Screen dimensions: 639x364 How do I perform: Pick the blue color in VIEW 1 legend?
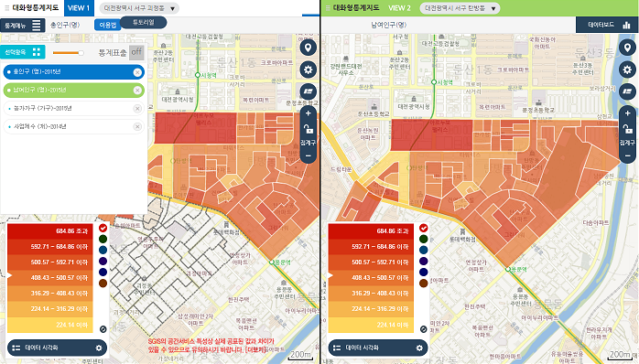click(x=103, y=250)
